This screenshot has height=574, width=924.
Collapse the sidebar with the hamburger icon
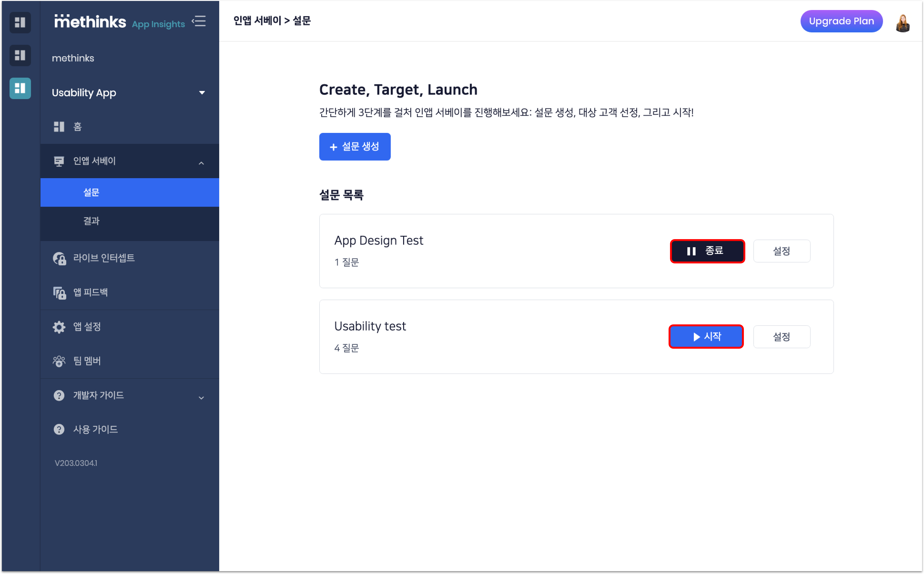199,21
